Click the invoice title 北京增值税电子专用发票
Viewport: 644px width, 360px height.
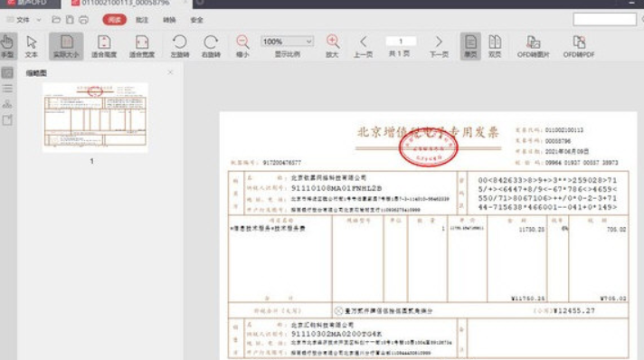click(x=428, y=132)
